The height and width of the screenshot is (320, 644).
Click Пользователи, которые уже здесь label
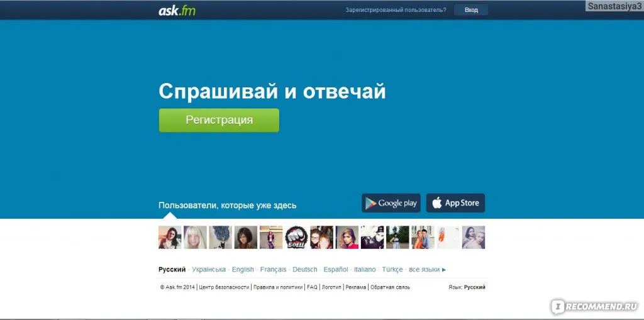[x=228, y=206]
